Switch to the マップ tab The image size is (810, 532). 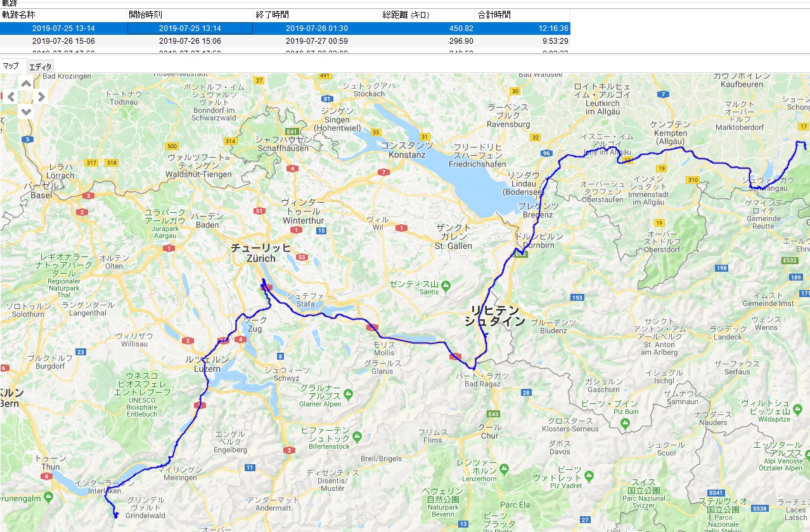(11, 66)
